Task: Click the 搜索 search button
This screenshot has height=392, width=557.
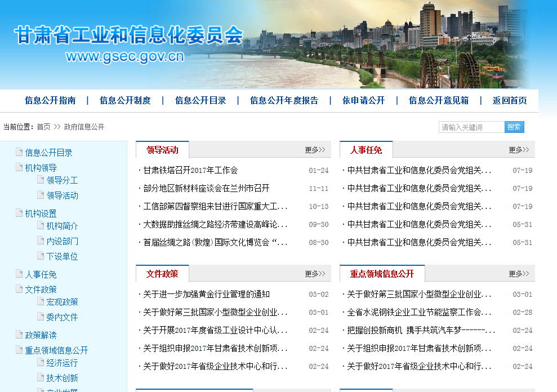Action: click(514, 127)
